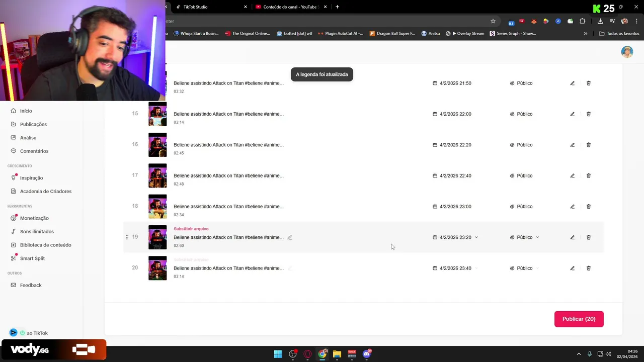Image resolution: width=644 pixels, height=362 pixels.
Task: Delete the video scheduled for 22:20
Action: coord(588,145)
